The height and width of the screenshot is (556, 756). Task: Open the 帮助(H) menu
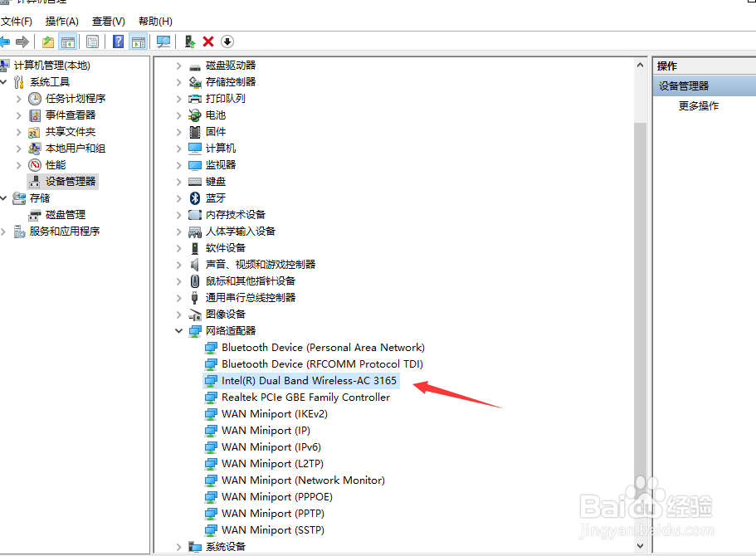tap(155, 22)
